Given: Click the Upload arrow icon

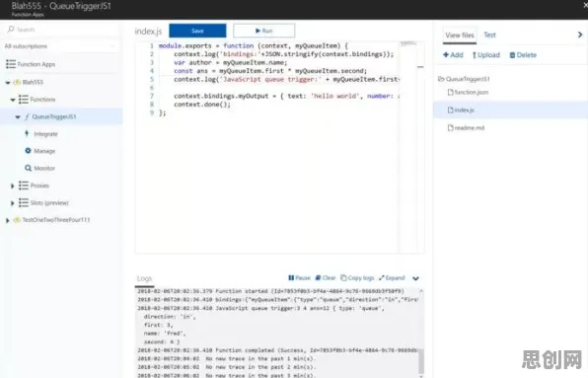Looking at the screenshot, I should (475, 55).
